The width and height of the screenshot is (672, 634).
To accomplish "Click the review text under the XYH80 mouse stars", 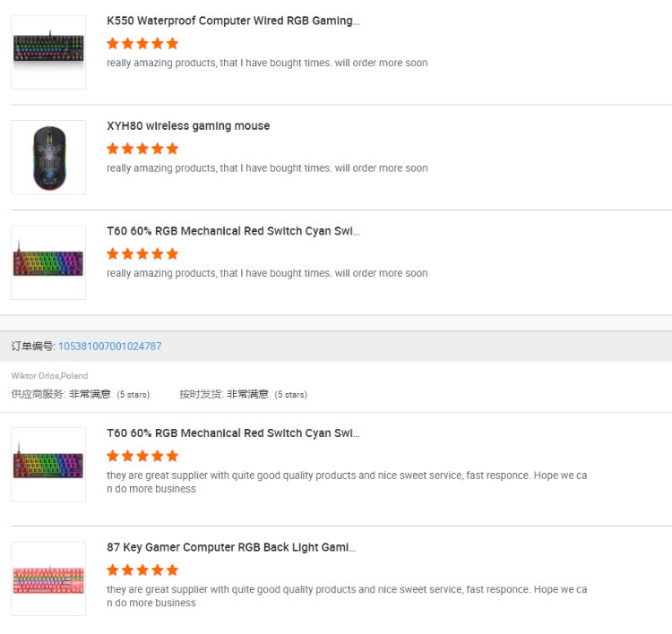I will pyautogui.click(x=267, y=168).
